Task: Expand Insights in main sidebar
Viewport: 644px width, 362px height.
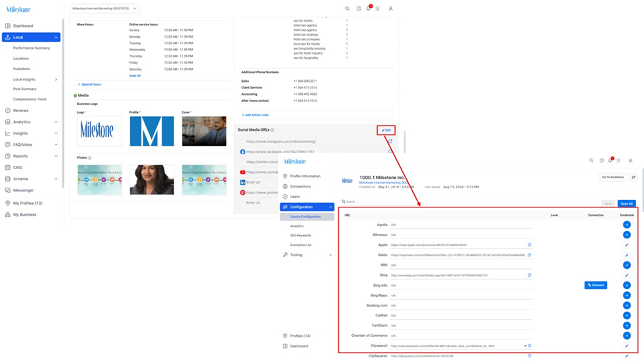Action: click(x=56, y=133)
